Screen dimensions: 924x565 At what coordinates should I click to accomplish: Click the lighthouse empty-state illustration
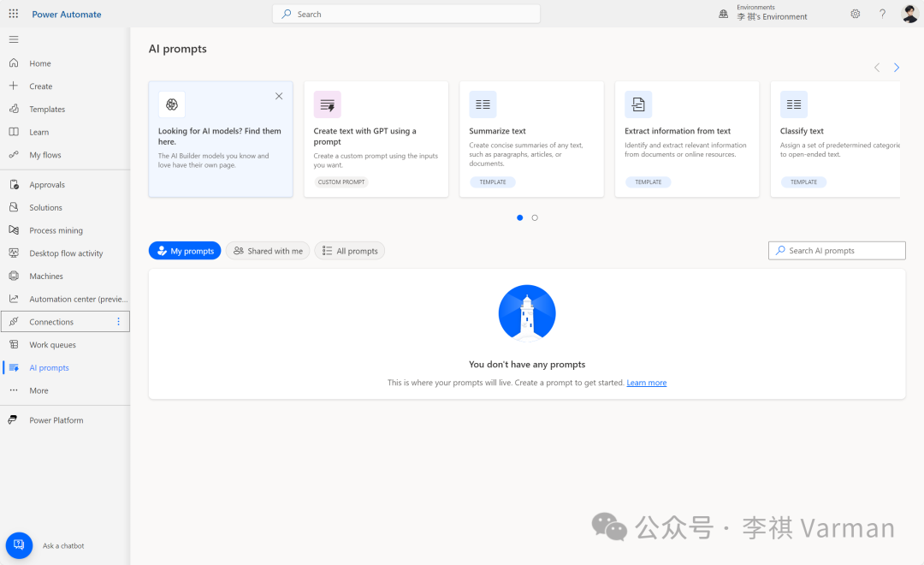(527, 313)
